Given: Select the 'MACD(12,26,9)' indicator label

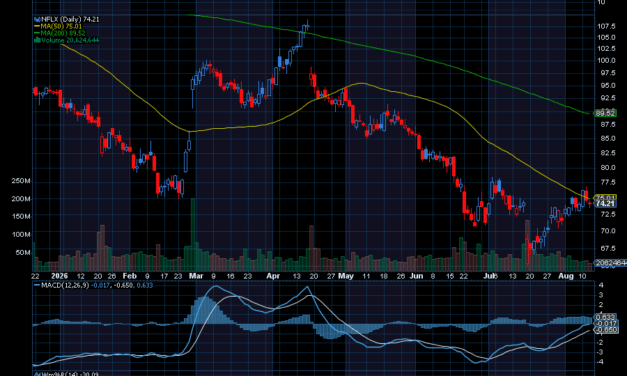Looking at the screenshot, I should (x=65, y=285).
